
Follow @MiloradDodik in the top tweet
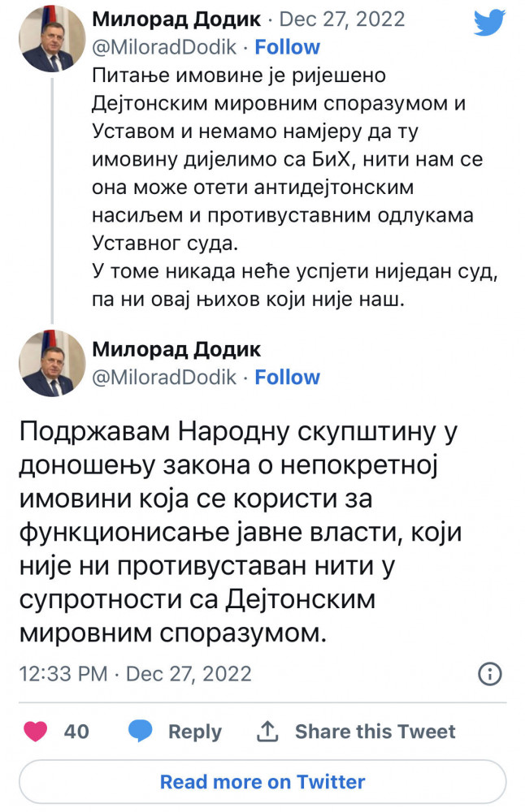click(288, 48)
